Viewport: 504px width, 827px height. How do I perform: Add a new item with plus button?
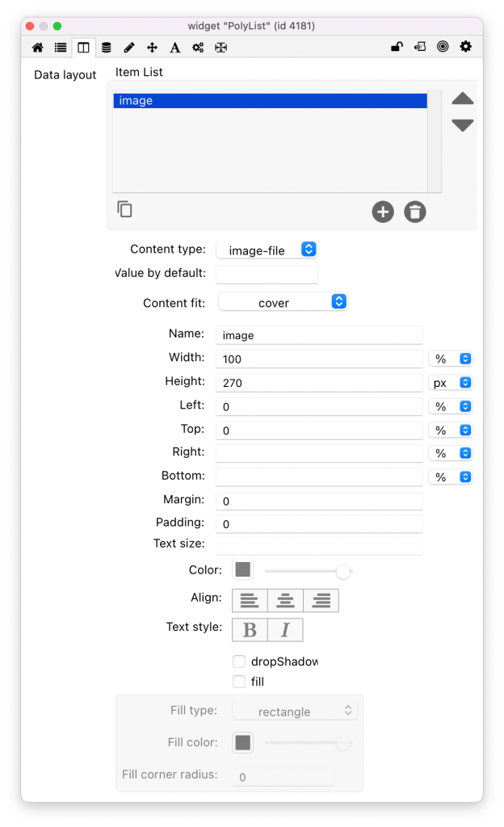(x=383, y=212)
